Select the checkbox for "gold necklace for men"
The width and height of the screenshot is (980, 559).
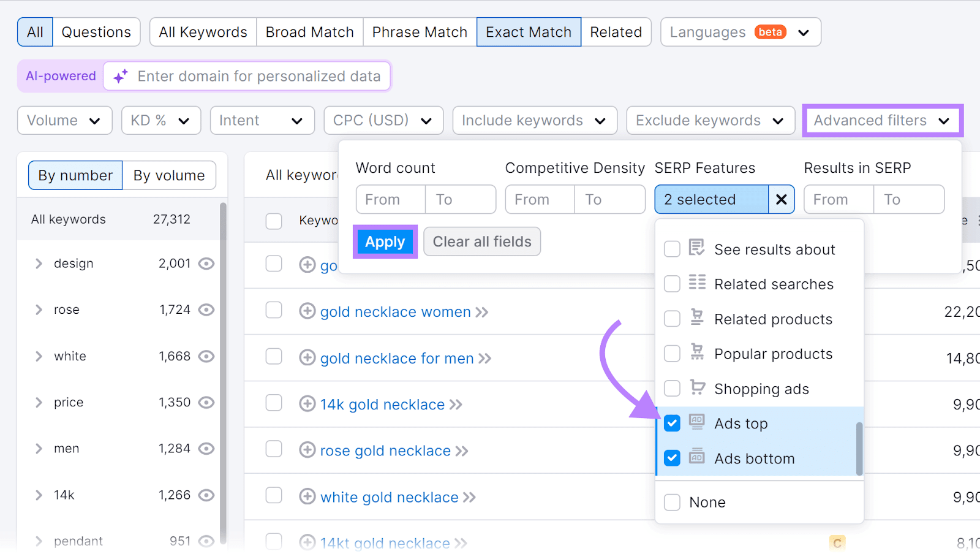coord(274,358)
